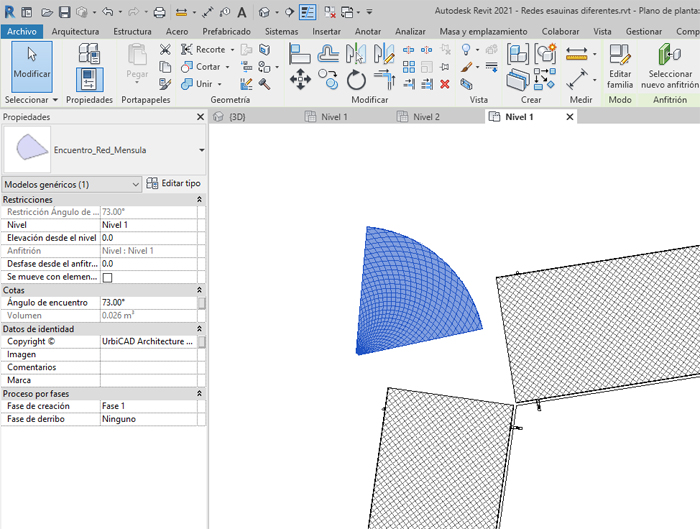
Task: Expand the family type selector dropdown
Action: click(x=202, y=150)
